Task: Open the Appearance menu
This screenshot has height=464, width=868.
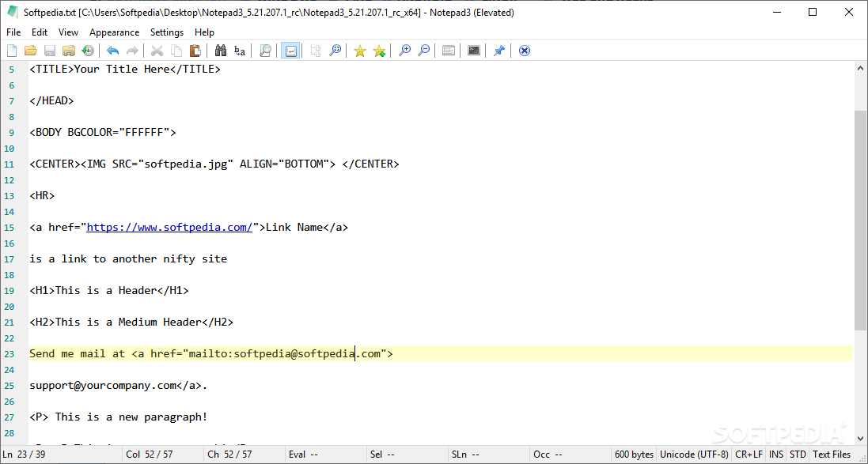Action: 115,32
